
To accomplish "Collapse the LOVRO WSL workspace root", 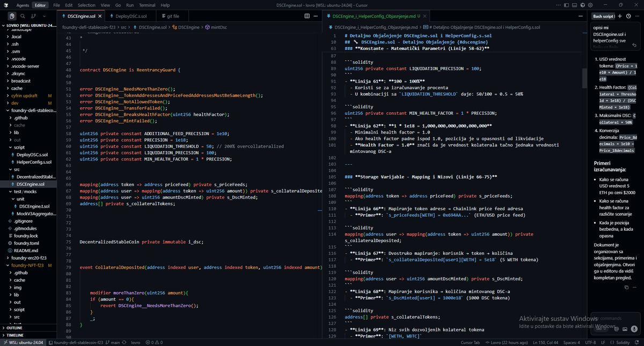I will coord(28,25).
